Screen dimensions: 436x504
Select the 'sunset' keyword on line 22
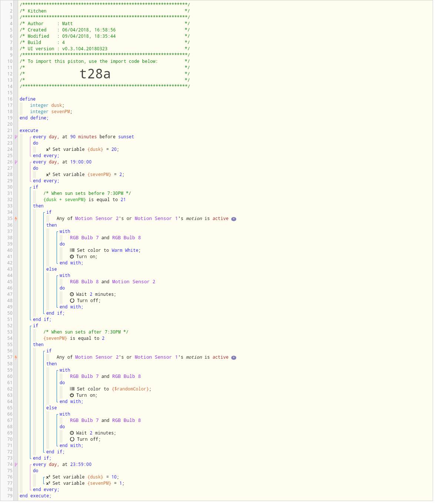[x=126, y=137]
